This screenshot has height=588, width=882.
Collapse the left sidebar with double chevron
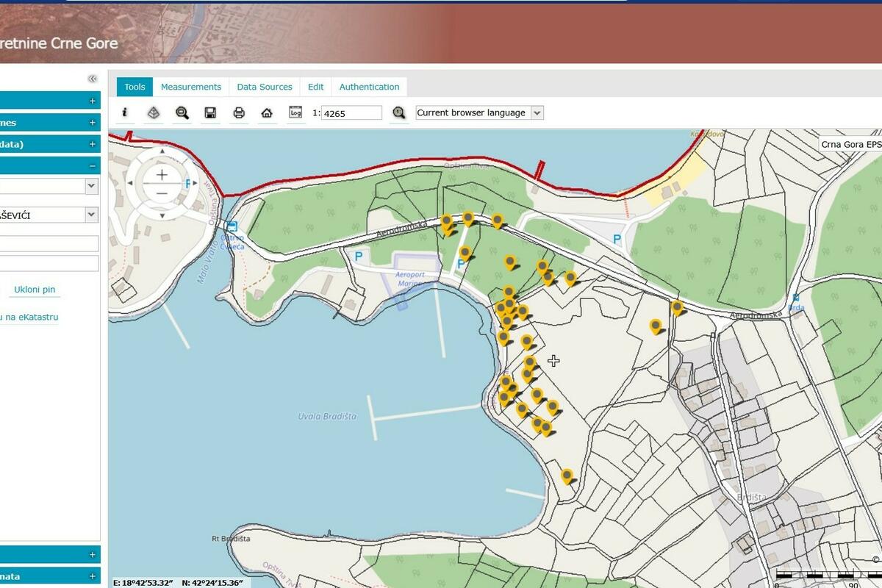point(92,79)
